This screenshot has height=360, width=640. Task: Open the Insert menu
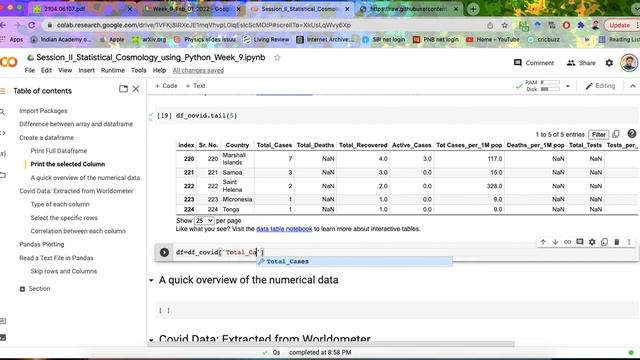pos(87,70)
